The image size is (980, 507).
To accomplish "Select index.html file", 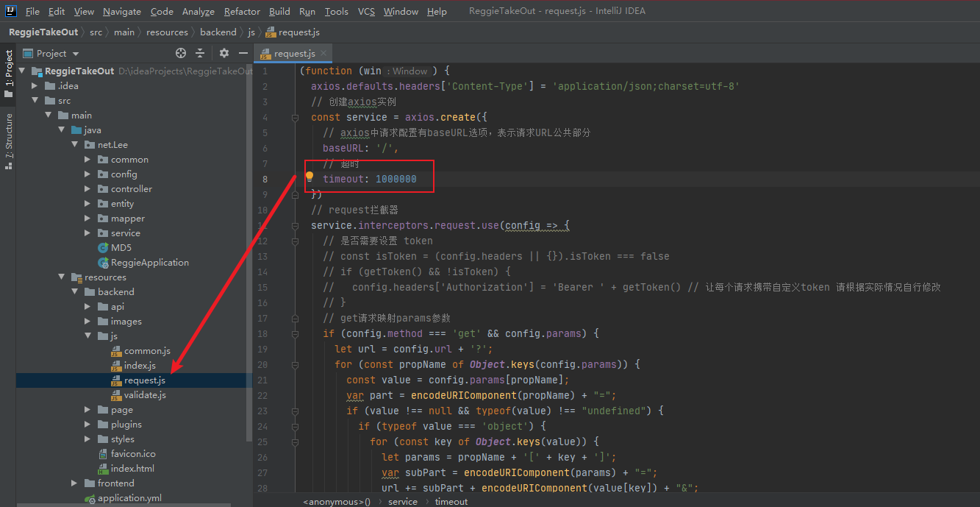I will [x=132, y=469].
